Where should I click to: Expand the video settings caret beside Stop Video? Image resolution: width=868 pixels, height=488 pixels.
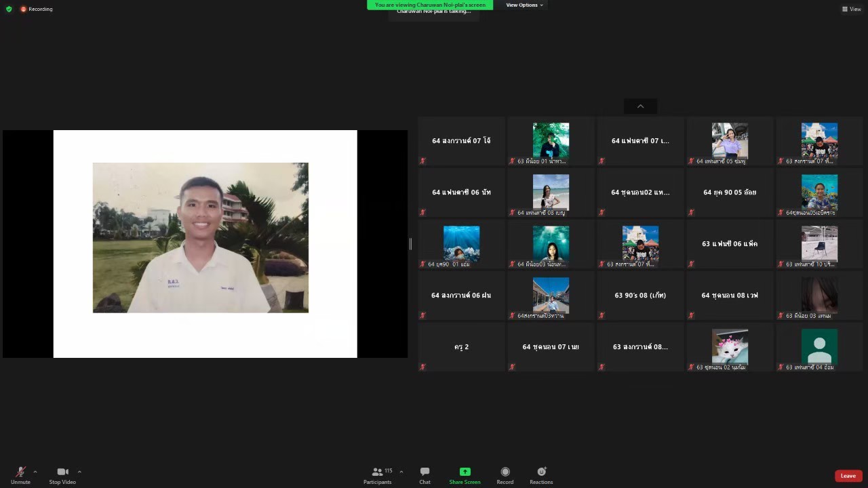coord(79,470)
